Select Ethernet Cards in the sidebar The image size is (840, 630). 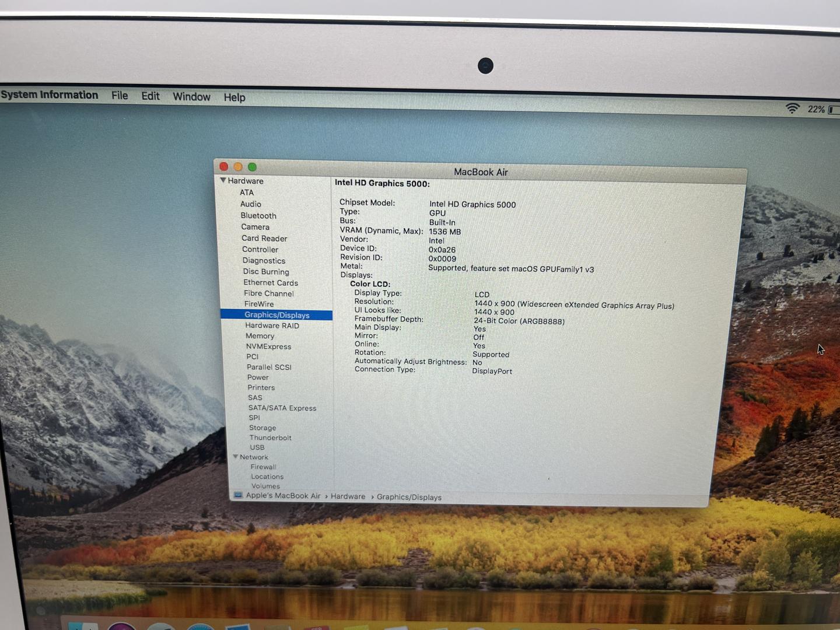click(x=271, y=283)
